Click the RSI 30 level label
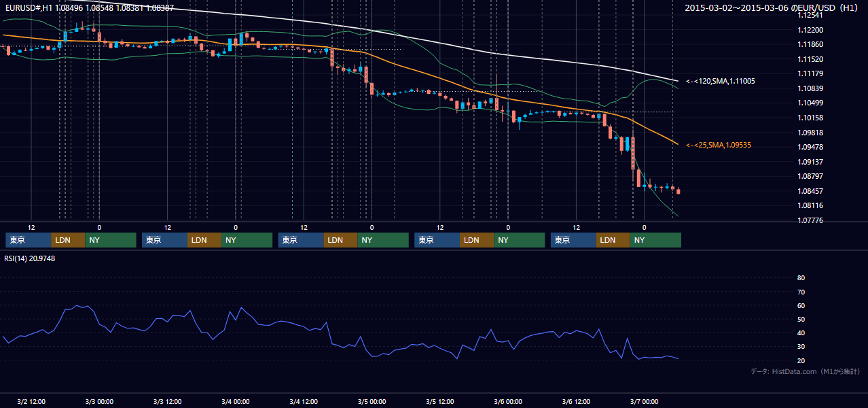868x408 pixels. click(801, 347)
